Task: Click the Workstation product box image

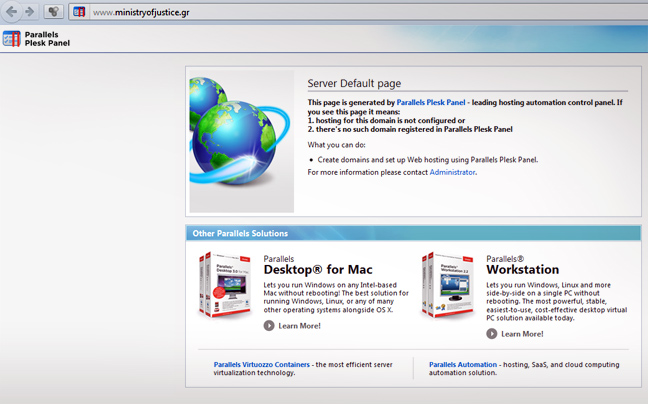Action: click(x=448, y=285)
